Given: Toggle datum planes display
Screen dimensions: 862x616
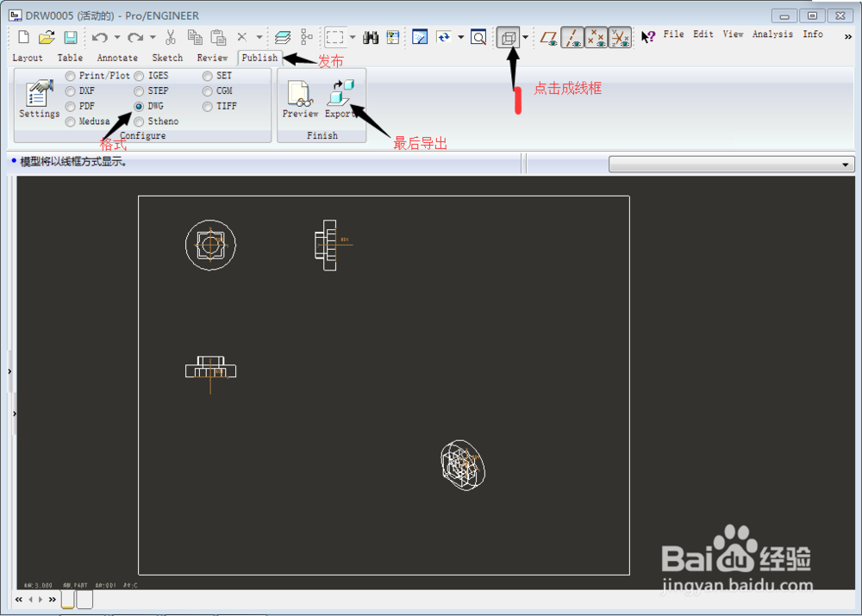Looking at the screenshot, I should pos(548,37).
